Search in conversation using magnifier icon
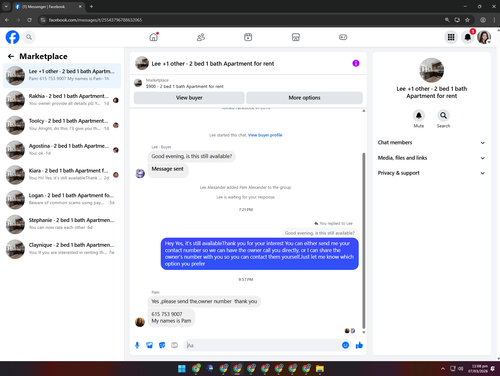Viewport: 500px width, 376px height. coord(443,116)
